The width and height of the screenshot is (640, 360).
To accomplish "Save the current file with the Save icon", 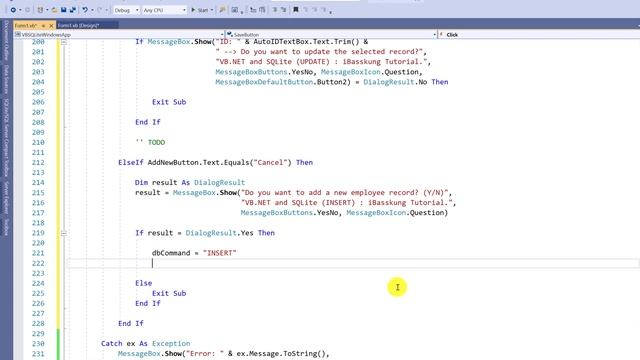I will 64,10.
